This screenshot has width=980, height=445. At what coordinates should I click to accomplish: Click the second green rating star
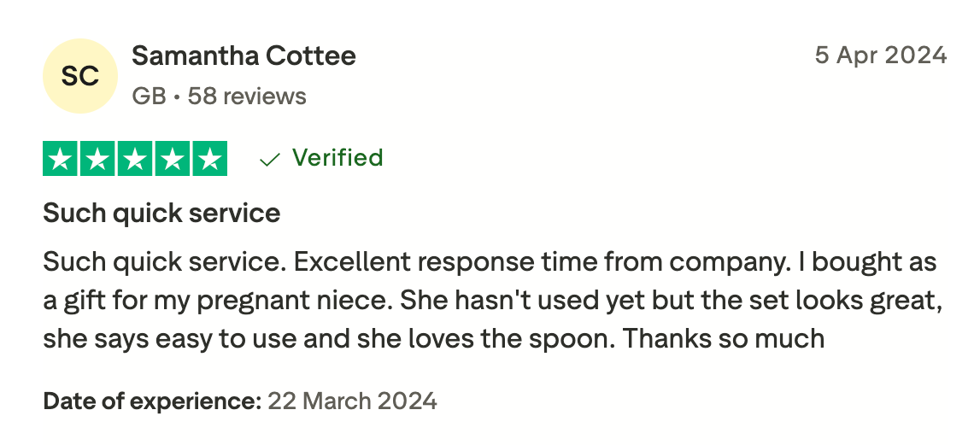point(98,159)
